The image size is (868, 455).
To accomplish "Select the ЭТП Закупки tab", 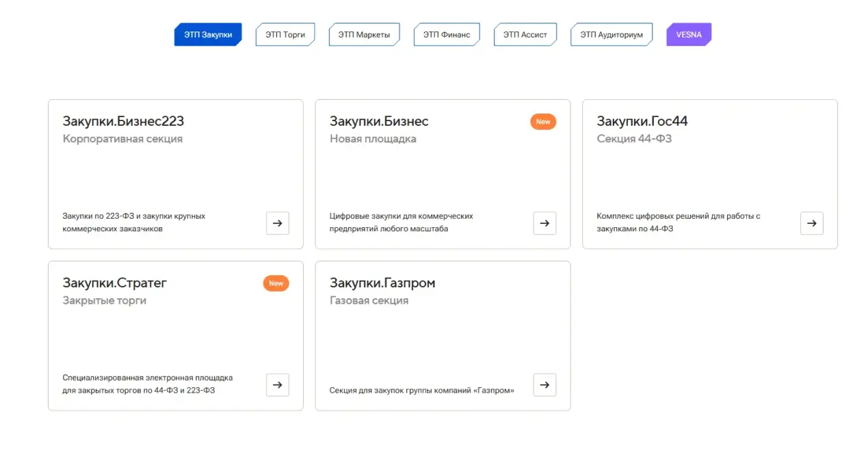I will coord(208,35).
